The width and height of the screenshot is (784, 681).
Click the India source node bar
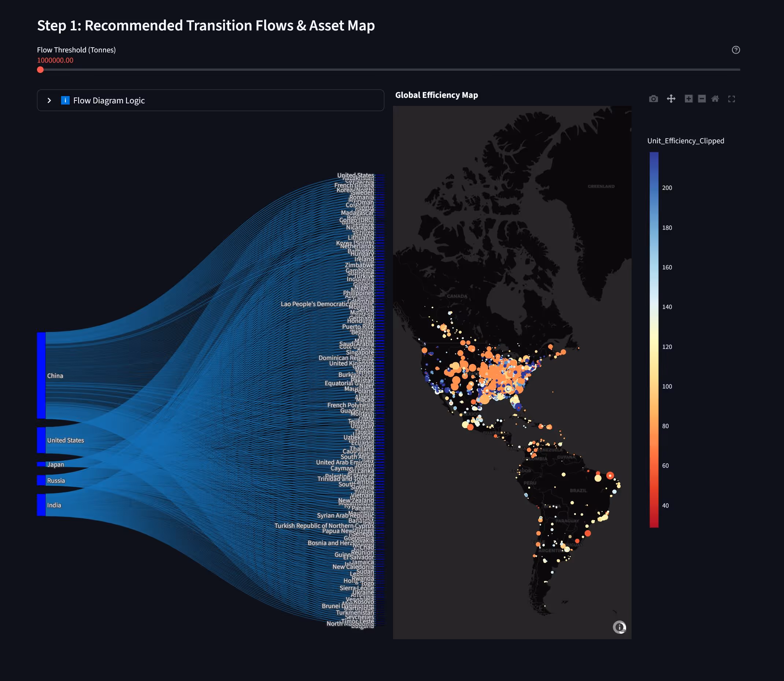41,505
